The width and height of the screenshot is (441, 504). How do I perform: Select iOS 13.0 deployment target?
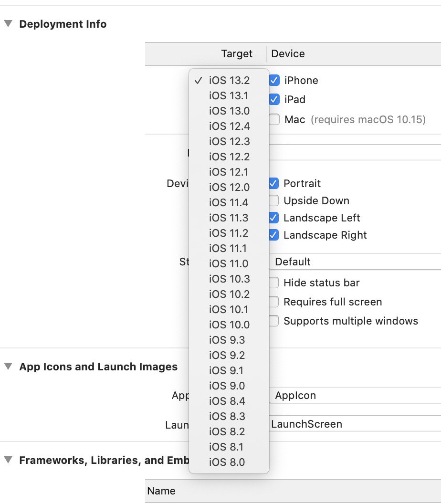click(229, 111)
